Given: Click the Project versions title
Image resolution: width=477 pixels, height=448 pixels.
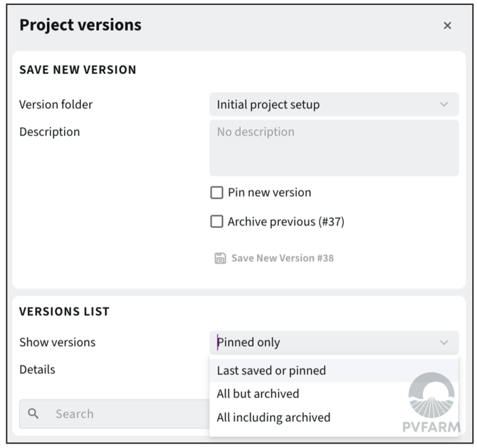Looking at the screenshot, I should pos(80,26).
